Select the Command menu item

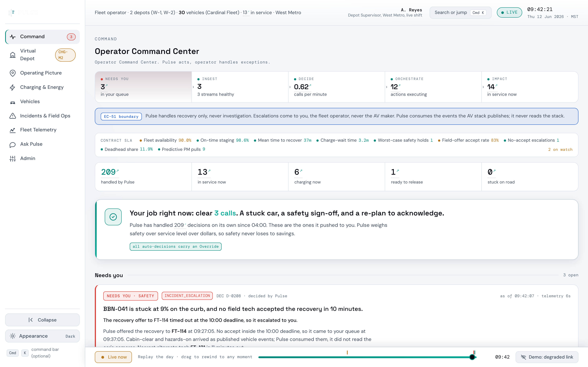click(42, 37)
